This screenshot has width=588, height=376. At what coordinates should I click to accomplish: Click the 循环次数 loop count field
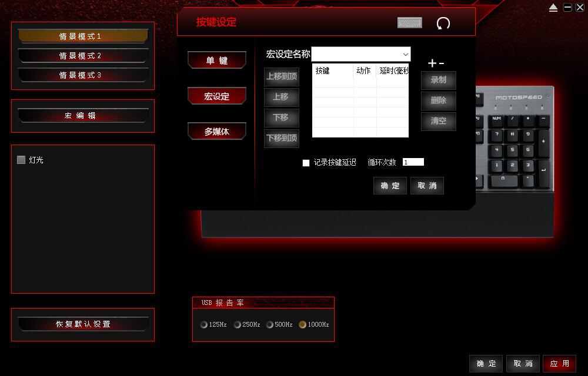(413, 162)
